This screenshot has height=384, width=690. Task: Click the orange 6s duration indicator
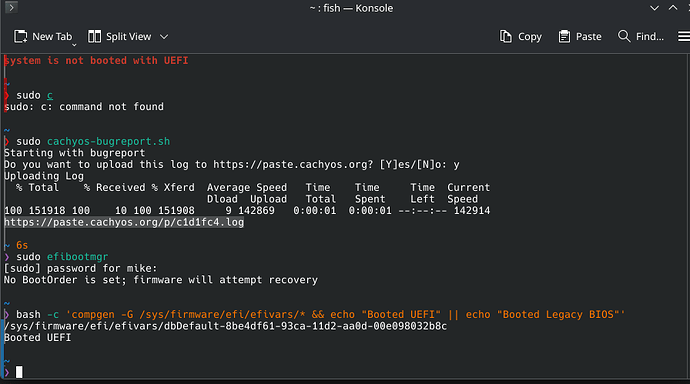click(x=22, y=245)
